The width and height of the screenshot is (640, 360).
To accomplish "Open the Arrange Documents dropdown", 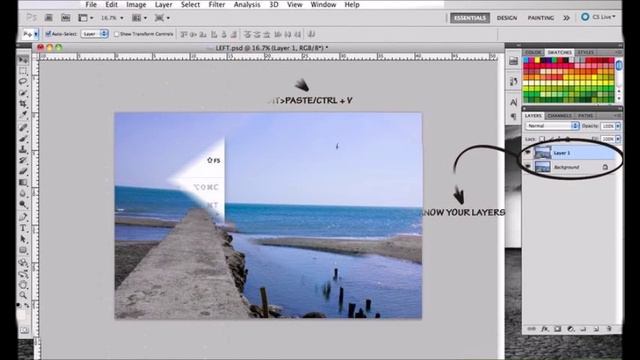I will [140, 18].
